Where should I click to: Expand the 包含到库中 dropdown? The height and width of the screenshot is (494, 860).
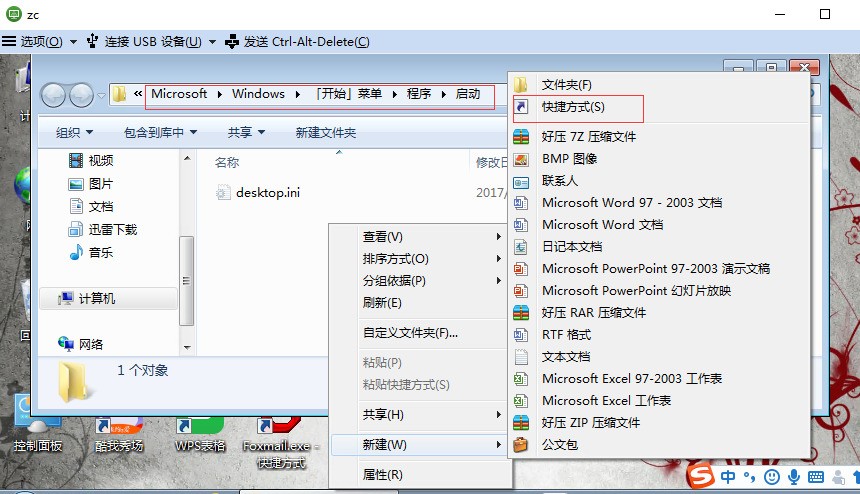click(160, 132)
